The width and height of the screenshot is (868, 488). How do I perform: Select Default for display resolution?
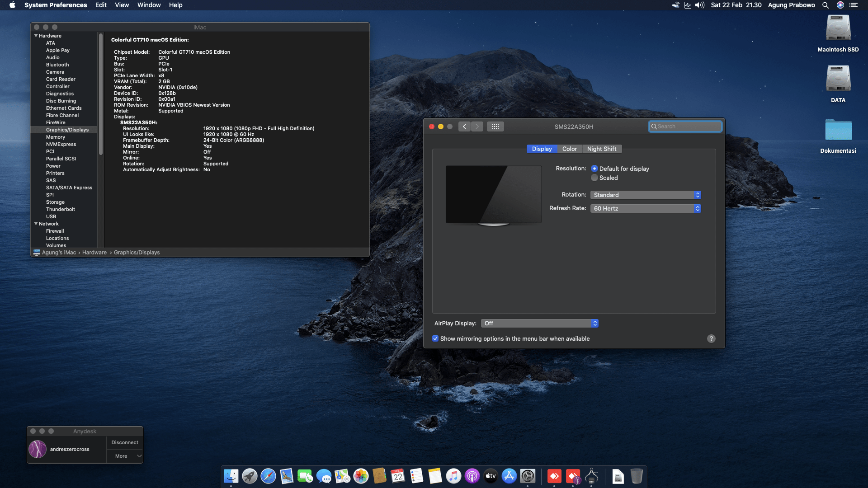coord(594,169)
